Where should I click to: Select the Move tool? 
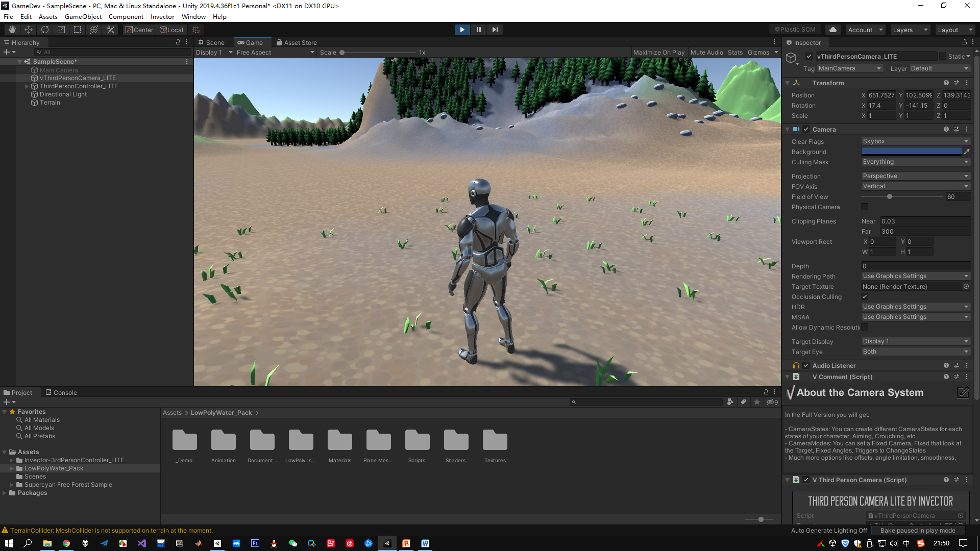29,30
